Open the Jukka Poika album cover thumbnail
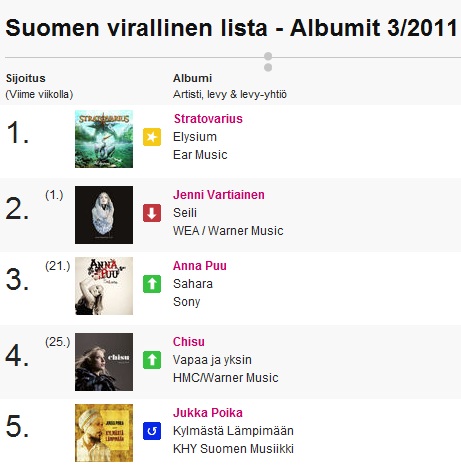This screenshot has width=461, height=468. point(104,433)
